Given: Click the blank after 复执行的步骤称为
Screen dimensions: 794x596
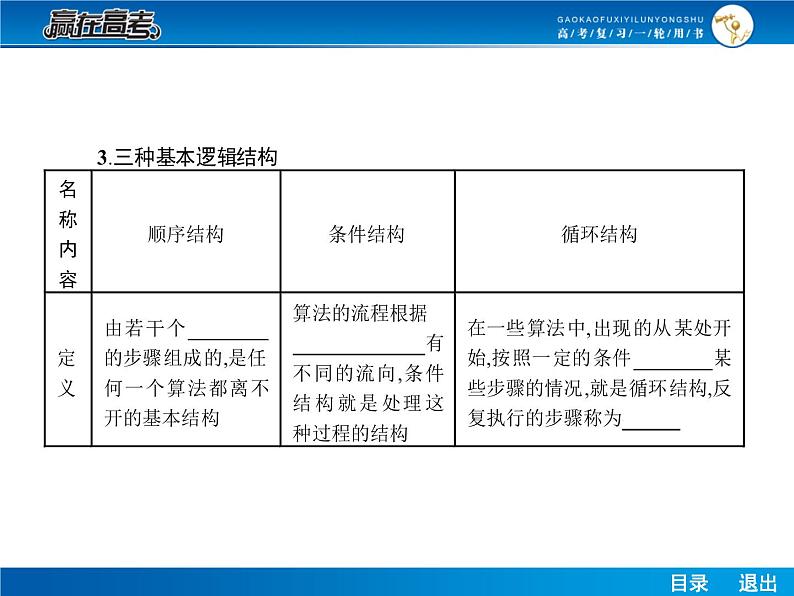Looking at the screenshot, I should click(651, 421).
